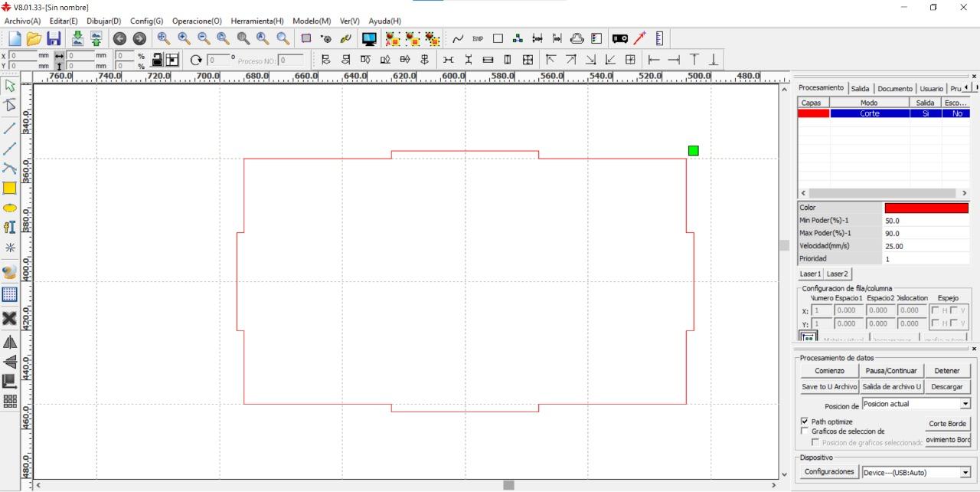Click the black X delete tool in sidebar
980x492 pixels.
[x=10, y=318]
